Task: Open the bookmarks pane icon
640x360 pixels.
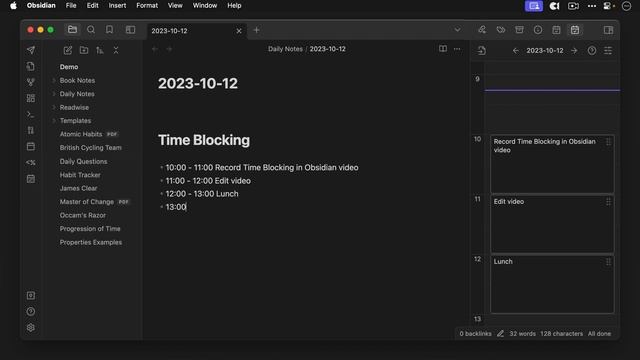Action: pos(109,29)
